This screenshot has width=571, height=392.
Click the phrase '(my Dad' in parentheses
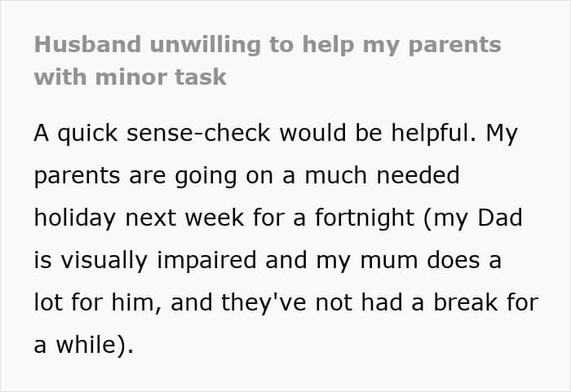[473, 218]
